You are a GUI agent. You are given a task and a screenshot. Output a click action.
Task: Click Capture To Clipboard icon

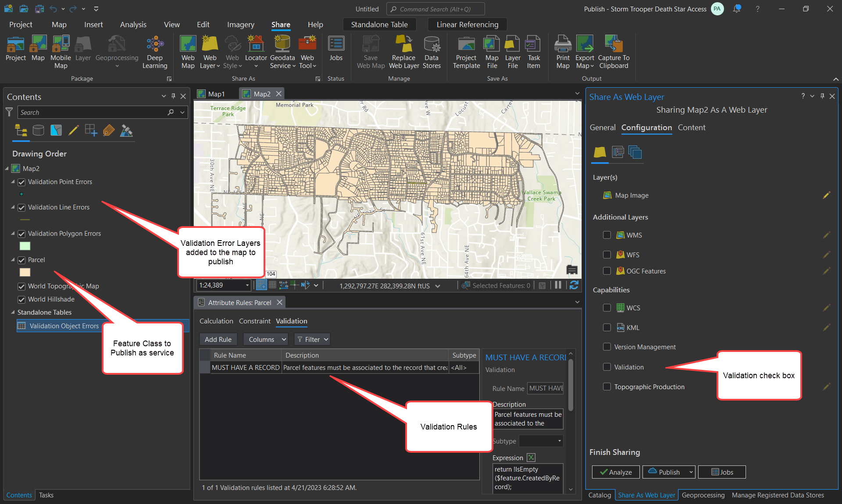point(614,44)
